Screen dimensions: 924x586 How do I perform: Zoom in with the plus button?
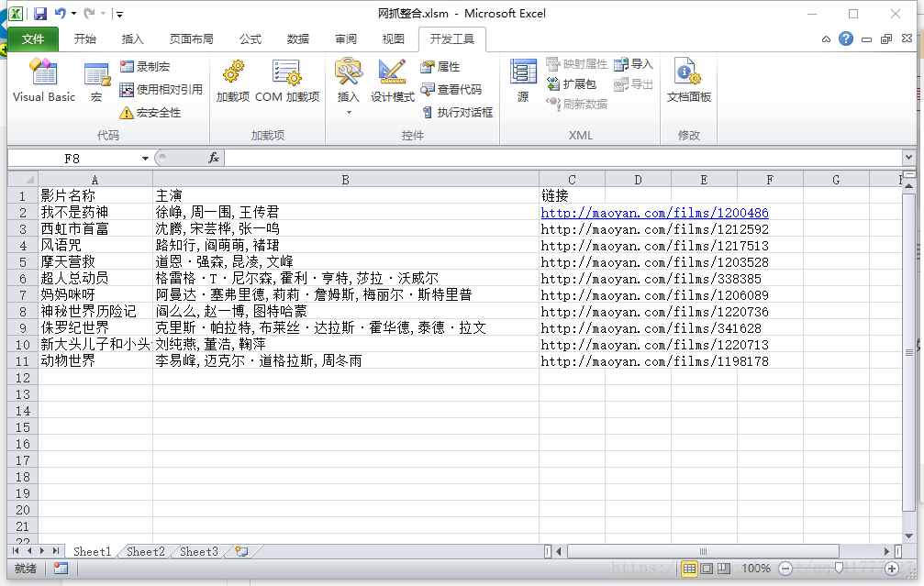[x=892, y=569]
